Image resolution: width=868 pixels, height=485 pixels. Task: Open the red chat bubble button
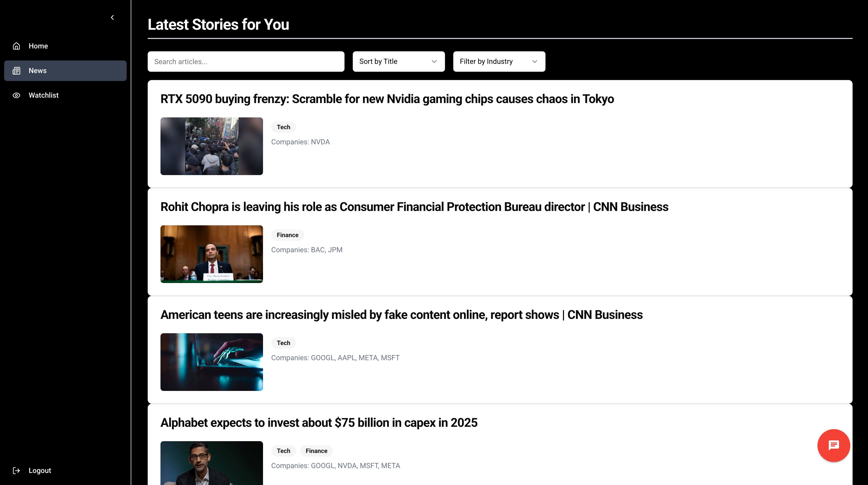click(833, 445)
